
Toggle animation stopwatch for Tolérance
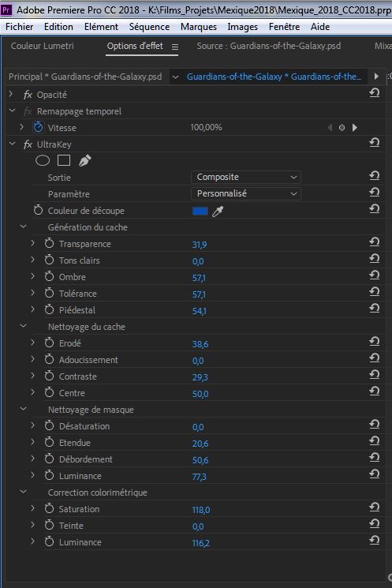49,293
